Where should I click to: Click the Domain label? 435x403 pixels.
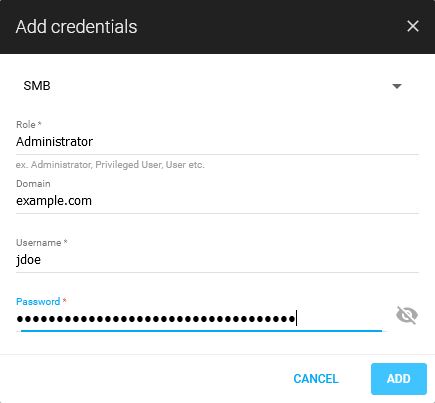click(x=33, y=184)
